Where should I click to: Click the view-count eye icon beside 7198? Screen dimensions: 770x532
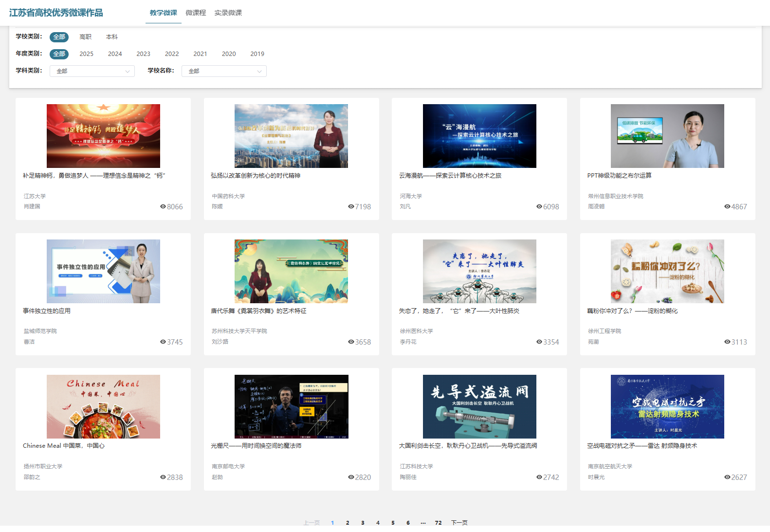(351, 207)
